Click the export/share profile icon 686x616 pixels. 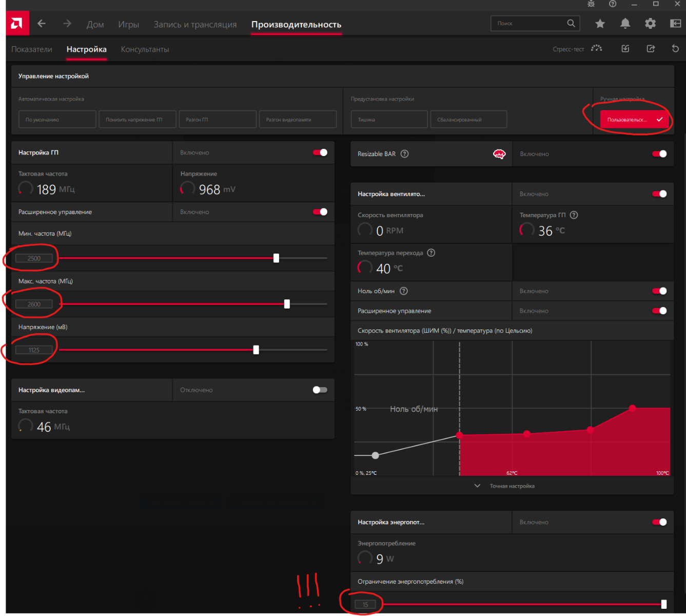tap(651, 49)
